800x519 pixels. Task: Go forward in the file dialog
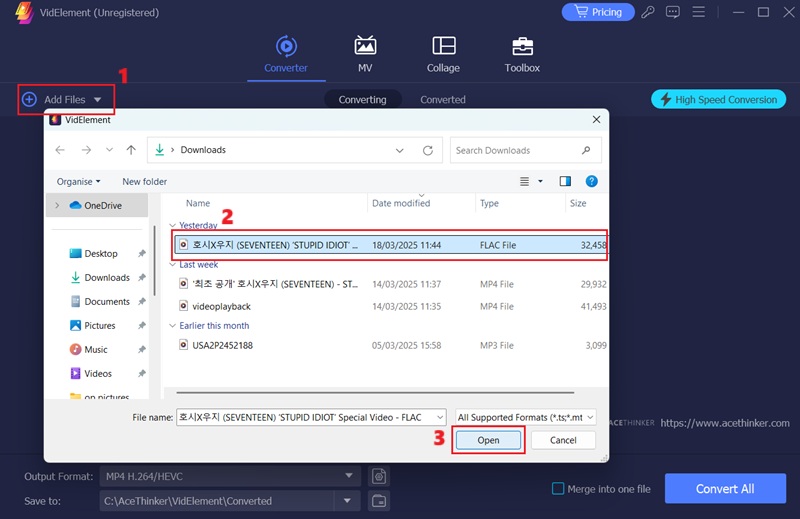(86, 150)
